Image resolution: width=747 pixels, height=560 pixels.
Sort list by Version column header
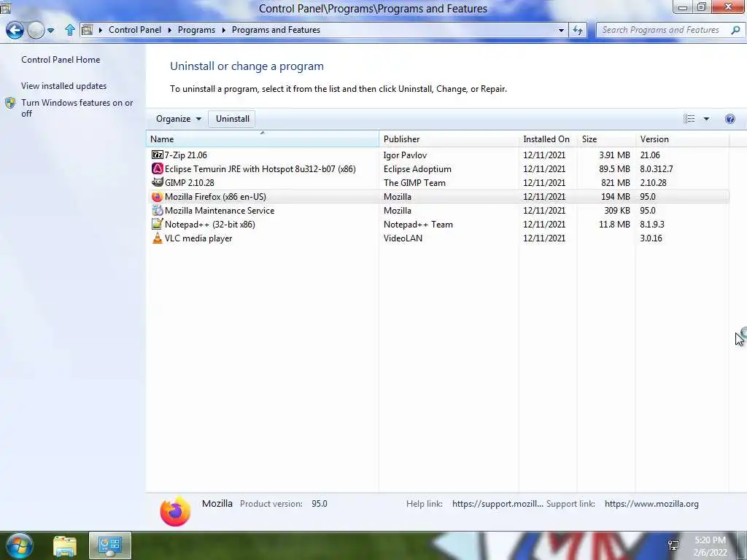(682, 139)
